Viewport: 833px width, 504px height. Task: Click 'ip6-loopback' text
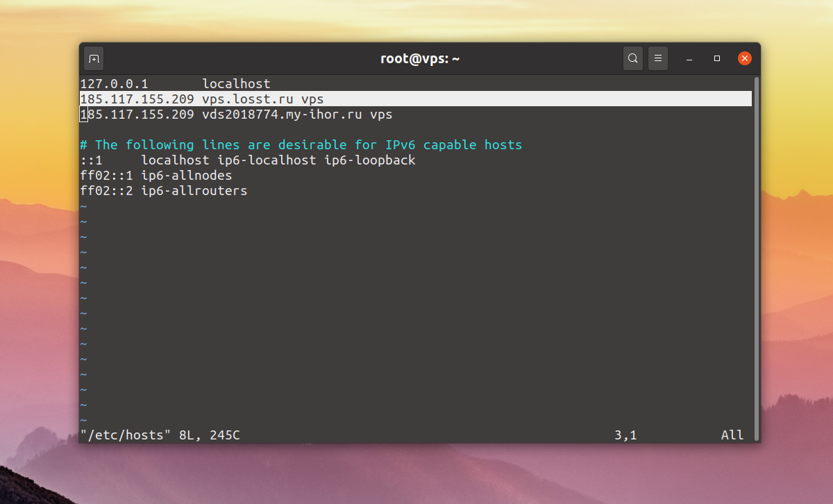370,160
